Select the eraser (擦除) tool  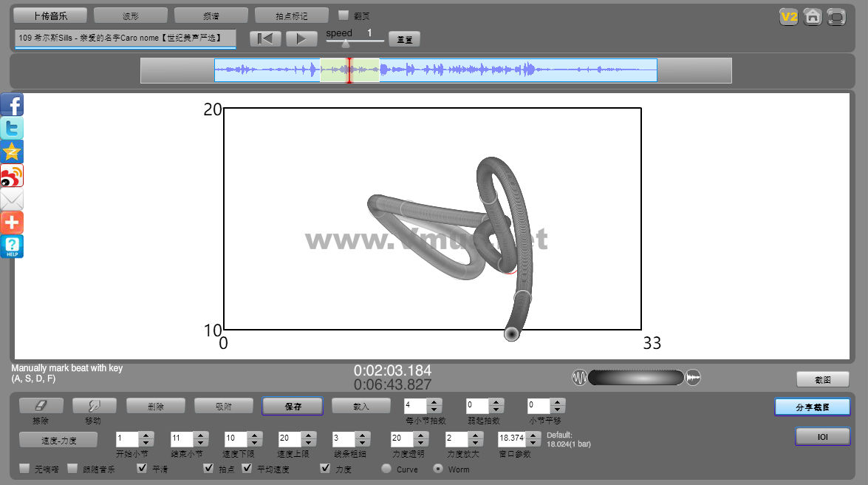click(x=41, y=406)
